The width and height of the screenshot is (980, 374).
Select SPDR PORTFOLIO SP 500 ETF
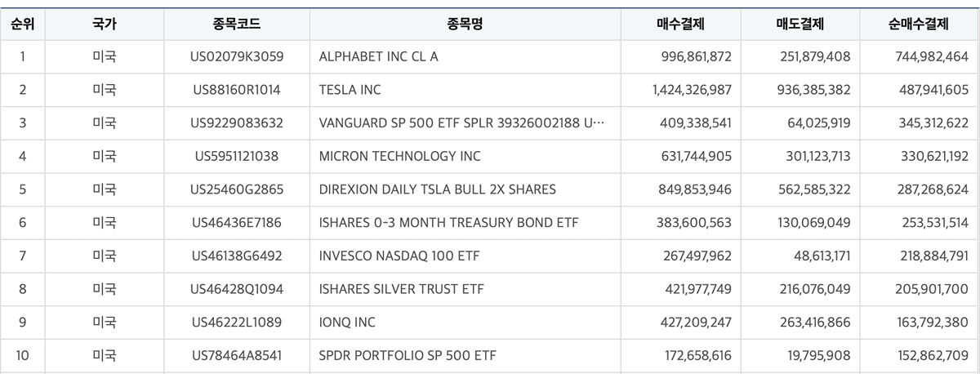pyautogui.click(x=408, y=356)
